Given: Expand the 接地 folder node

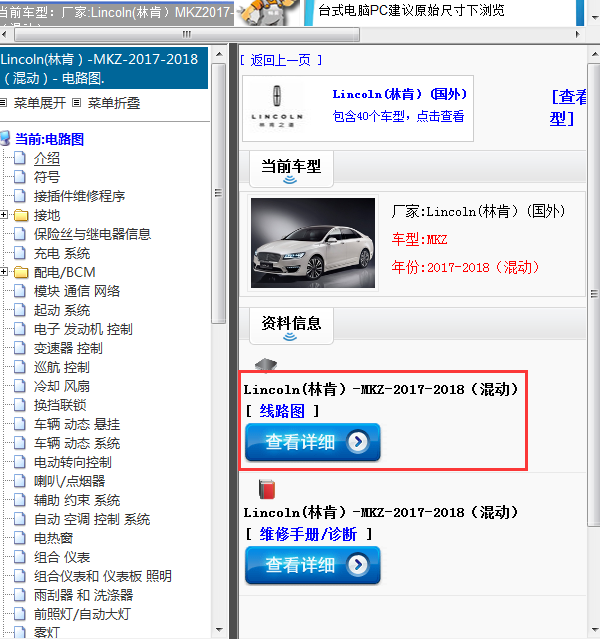Looking at the screenshot, I should click(x=4, y=214).
